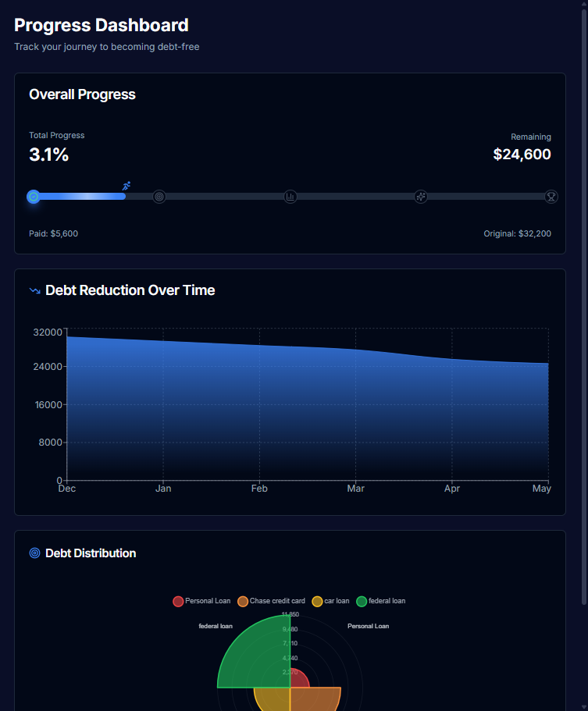Click the yellow car loan legend marker

[x=316, y=601]
